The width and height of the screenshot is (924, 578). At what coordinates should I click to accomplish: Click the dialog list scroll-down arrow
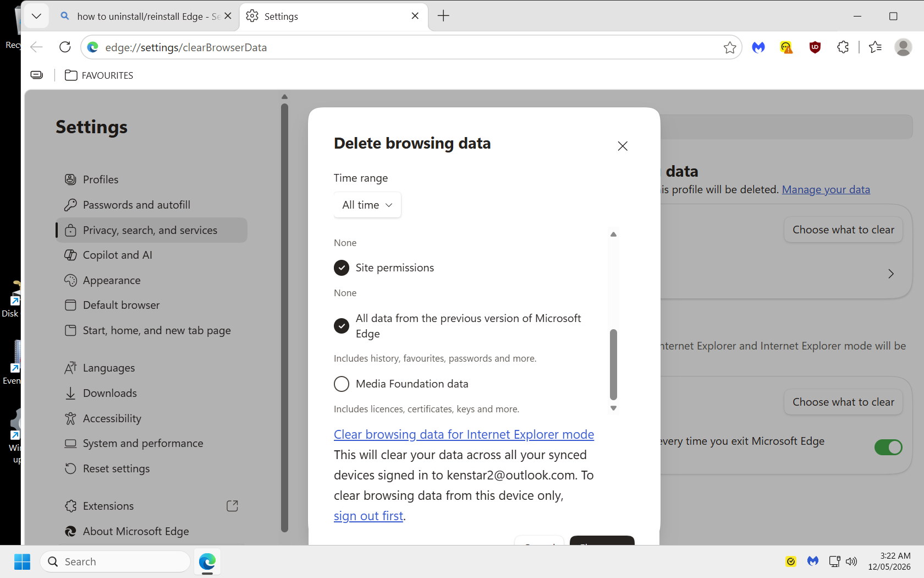tap(613, 408)
